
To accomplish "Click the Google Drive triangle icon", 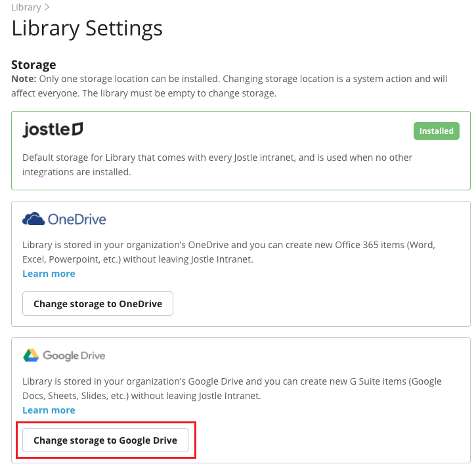I will (x=31, y=355).
